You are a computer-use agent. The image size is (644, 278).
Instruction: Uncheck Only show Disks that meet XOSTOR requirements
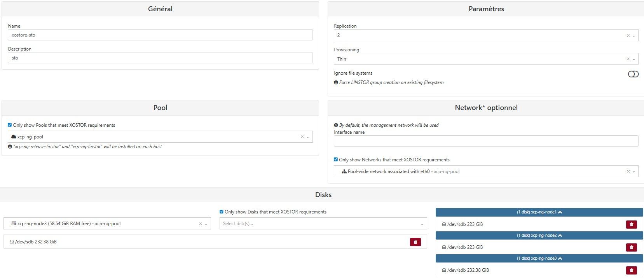coord(222,212)
